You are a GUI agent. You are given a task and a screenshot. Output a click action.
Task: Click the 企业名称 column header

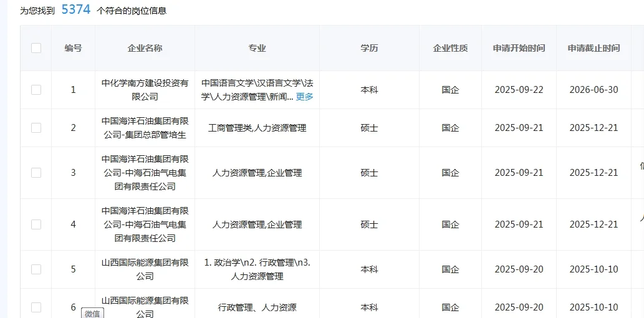pyautogui.click(x=145, y=48)
